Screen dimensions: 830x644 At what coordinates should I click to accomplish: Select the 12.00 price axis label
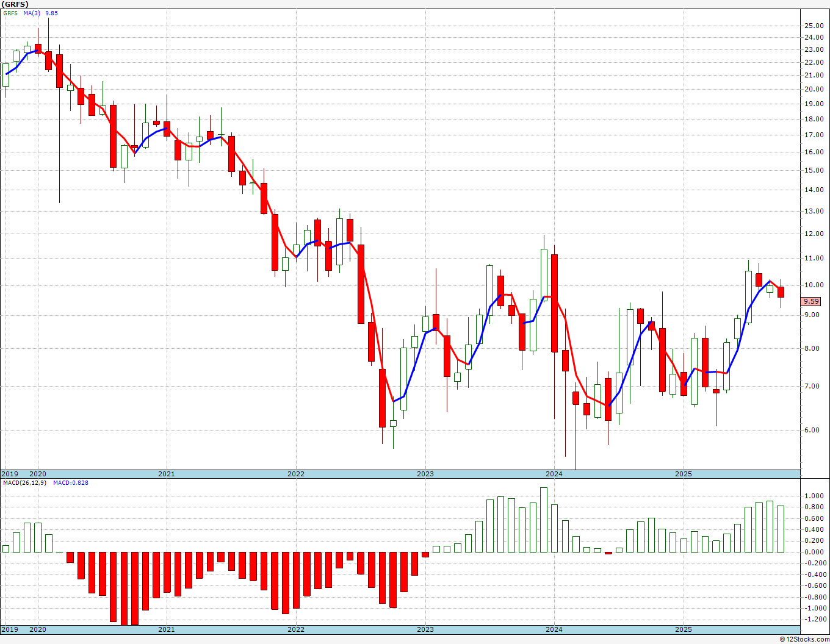pyautogui.click(x=814, y=234)
